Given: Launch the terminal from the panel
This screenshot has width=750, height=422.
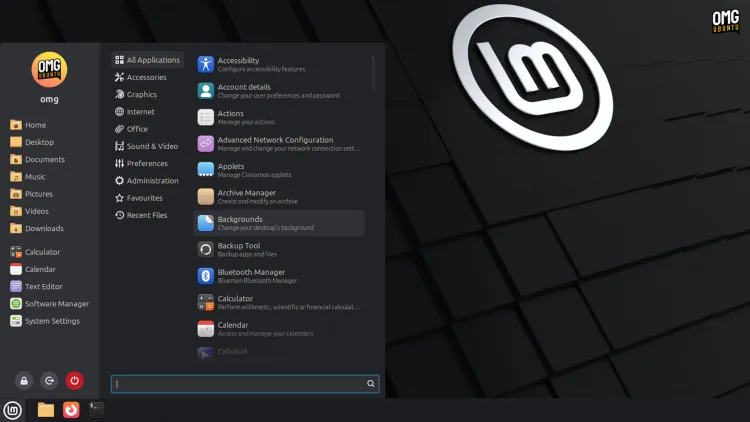Looking at the screenshot, I should pos(96,410).
